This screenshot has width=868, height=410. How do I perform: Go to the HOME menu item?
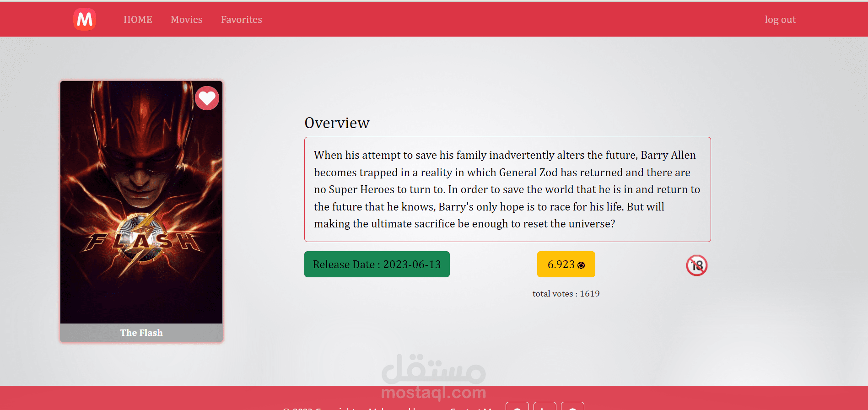(x=138, y=20)
